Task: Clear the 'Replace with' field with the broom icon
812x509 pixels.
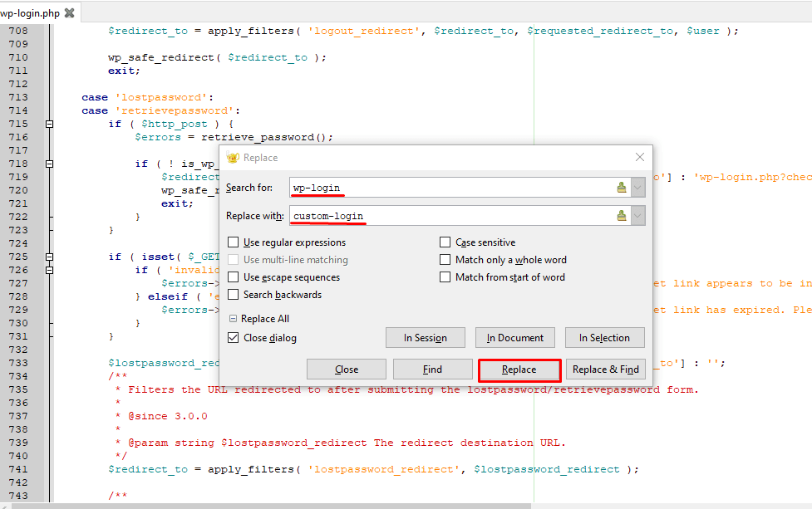Action: pyautogui.click(x=622, y=216)
